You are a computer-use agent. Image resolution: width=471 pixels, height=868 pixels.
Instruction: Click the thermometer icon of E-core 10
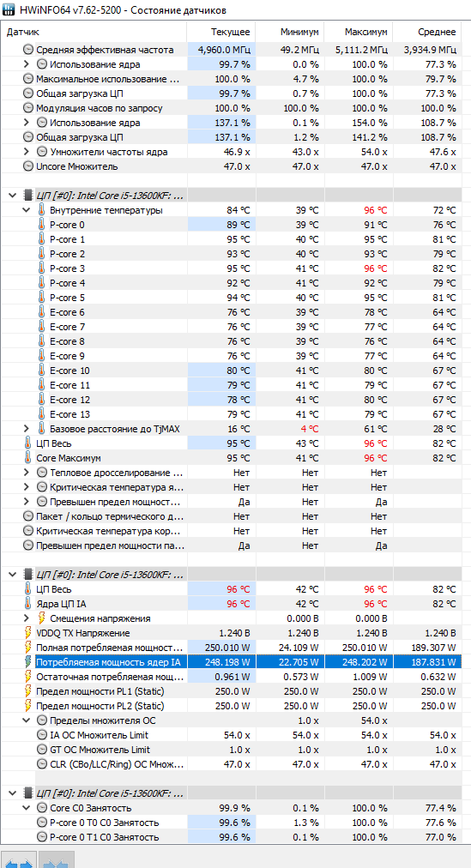coord(42,371)
